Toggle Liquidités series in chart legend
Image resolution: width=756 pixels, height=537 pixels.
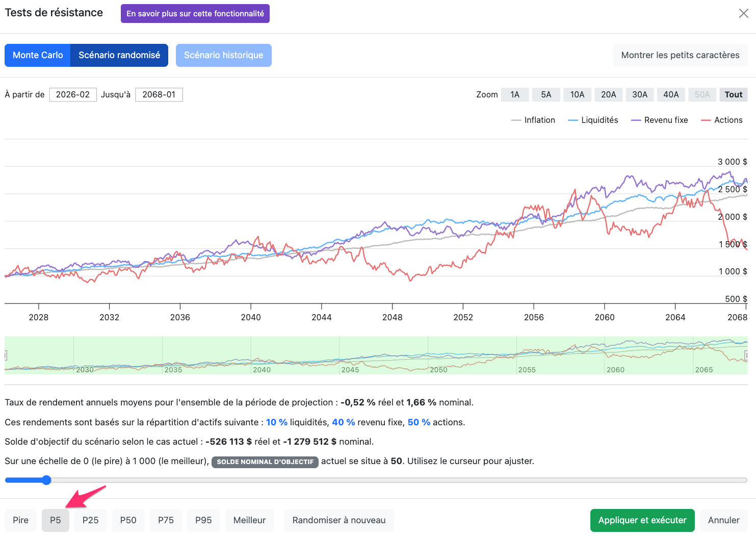(x=593, y=120)
